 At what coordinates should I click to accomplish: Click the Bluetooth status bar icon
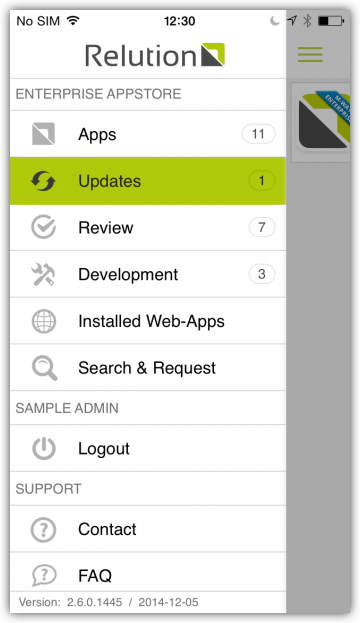(307, 21)
